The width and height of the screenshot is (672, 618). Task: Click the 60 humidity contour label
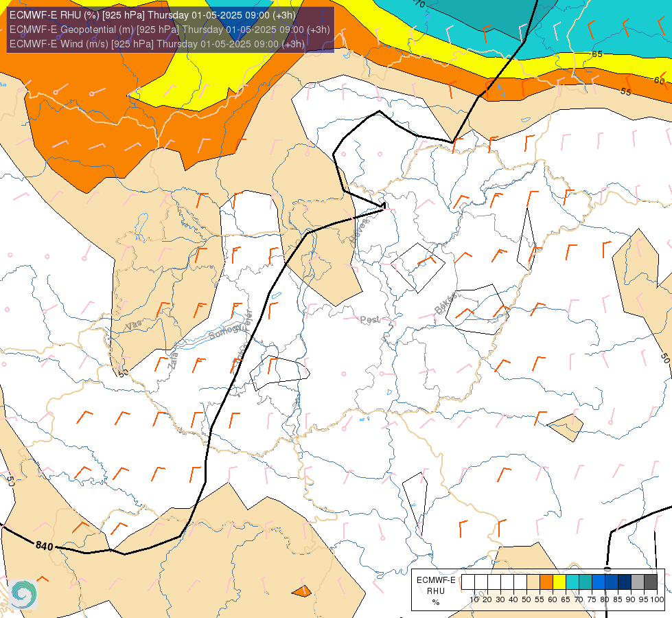click(x=659, y=80)
